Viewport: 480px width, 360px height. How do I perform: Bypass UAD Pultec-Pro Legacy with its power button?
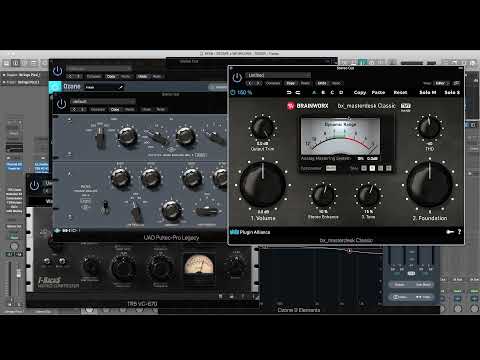point(61,104)
